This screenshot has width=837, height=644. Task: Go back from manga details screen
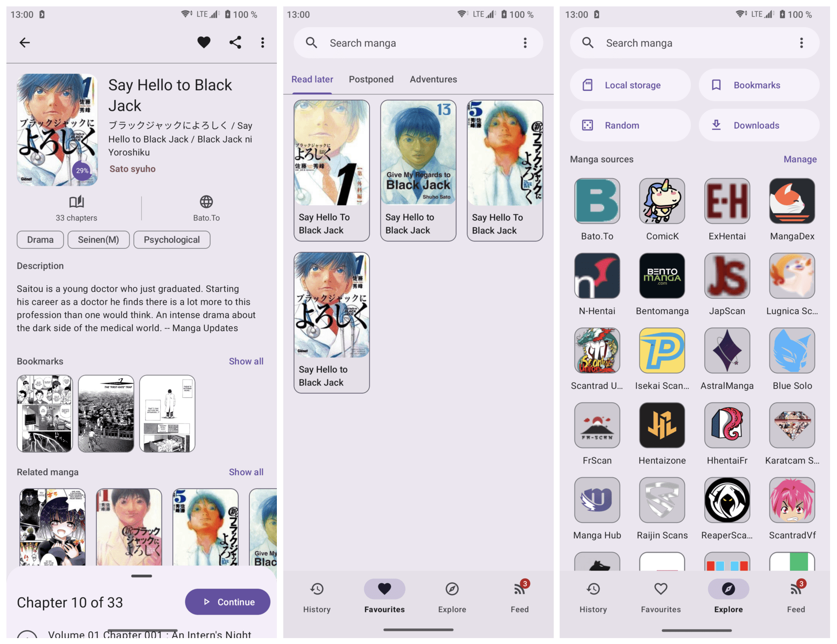click(x=25, y=42)
